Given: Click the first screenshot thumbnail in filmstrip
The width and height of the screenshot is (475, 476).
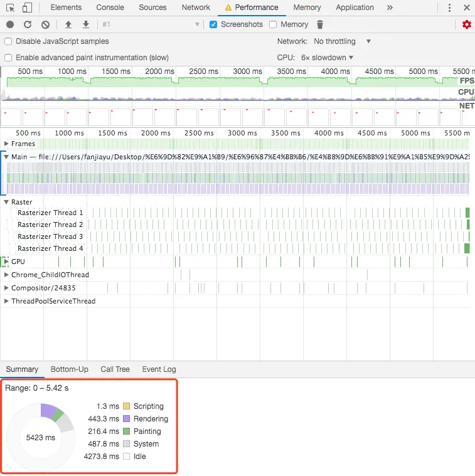Looking at the screenshot, I should pos(11,117).
